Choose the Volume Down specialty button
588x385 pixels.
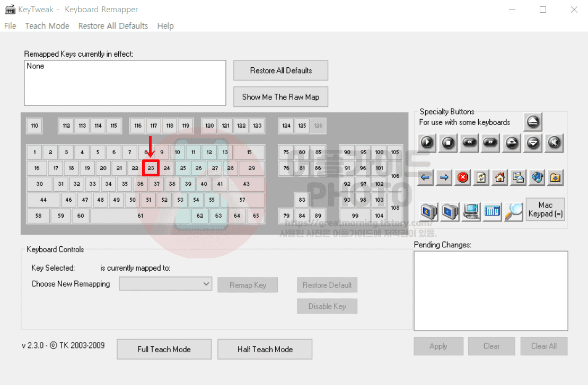tap(533, 142)
